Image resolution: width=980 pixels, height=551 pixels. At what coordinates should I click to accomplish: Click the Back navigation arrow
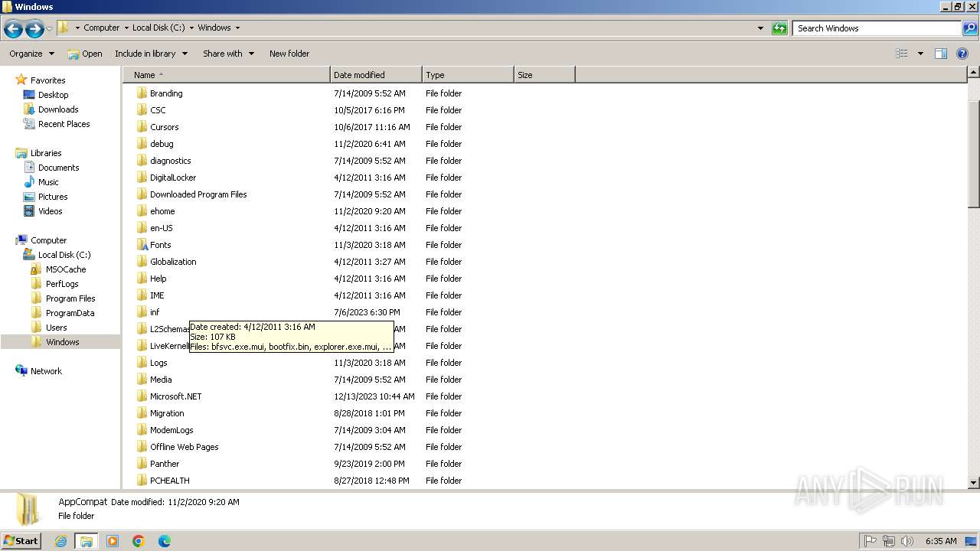point(13,29)
